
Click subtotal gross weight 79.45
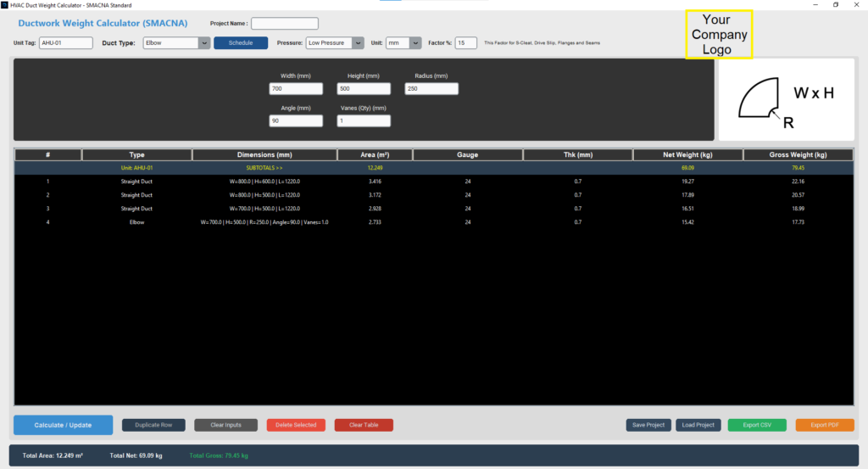click(x=798, y=168)
